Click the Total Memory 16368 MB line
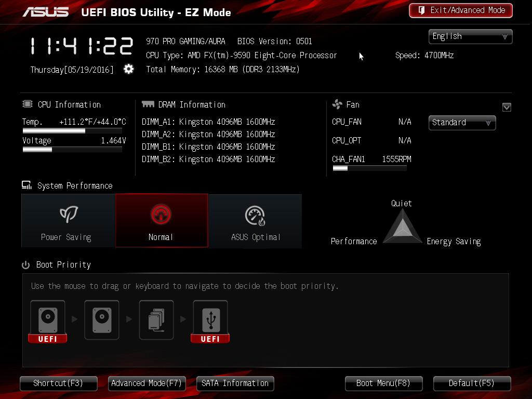The image size is (532, 399). 223,70
